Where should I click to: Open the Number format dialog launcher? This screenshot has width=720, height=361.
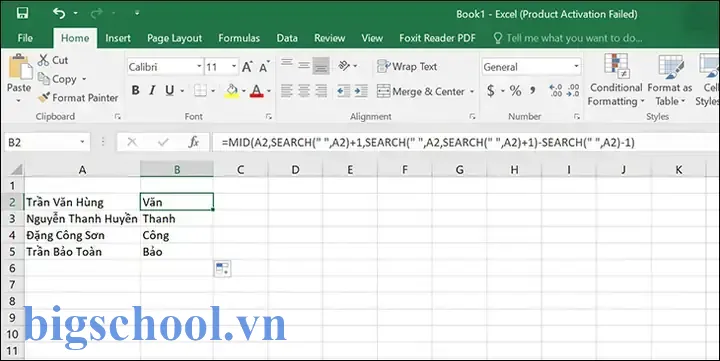click(577, 117)
